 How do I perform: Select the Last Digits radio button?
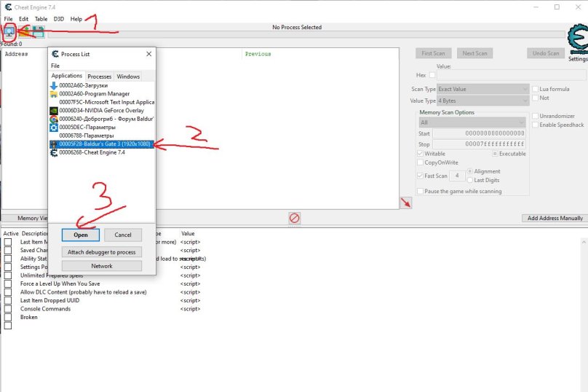[x=471, y=179]
